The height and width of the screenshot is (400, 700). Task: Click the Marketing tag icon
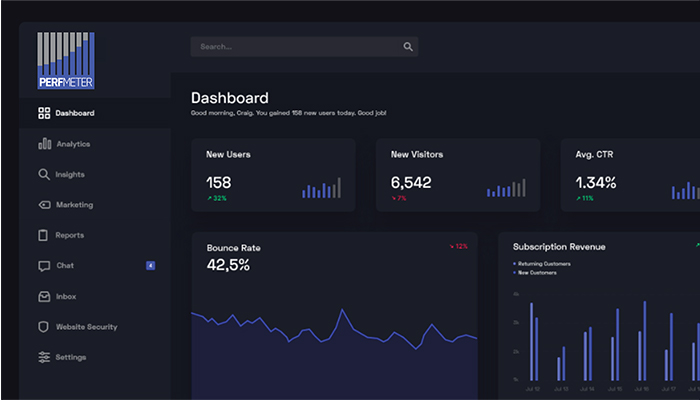[x=44, y=205]
